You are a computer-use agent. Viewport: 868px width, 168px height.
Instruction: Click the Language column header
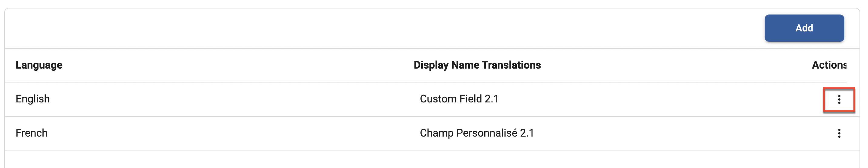point(39,65)
